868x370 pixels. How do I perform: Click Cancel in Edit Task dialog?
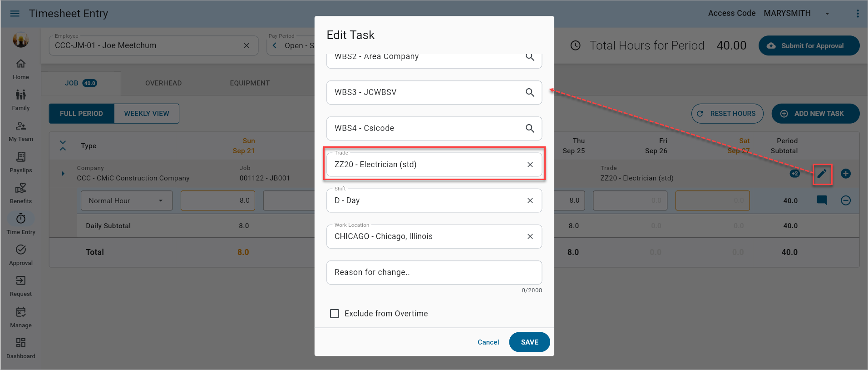pyautogui.click(x=488, y=342)
